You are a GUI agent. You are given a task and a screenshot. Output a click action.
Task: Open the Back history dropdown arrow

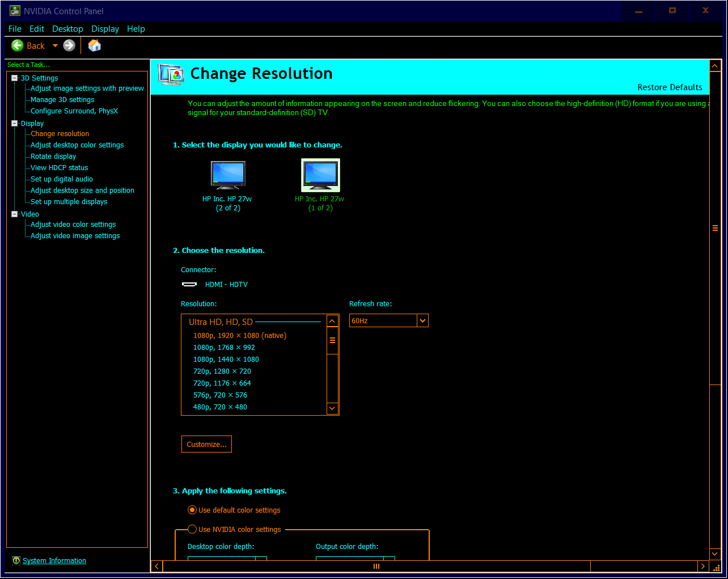55,46
